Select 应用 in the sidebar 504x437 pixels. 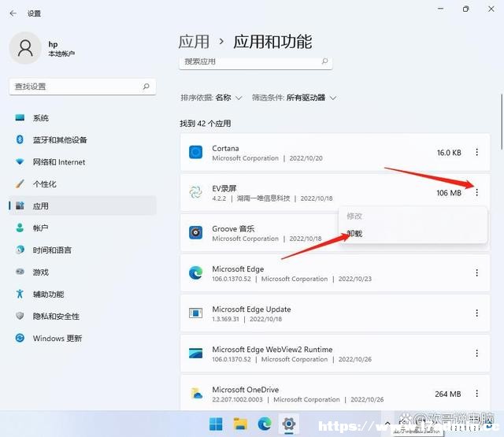82,206
